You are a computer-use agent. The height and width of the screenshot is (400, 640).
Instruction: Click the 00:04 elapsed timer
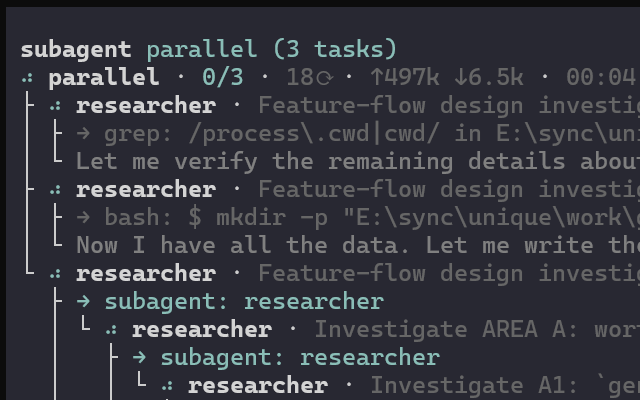601,77
